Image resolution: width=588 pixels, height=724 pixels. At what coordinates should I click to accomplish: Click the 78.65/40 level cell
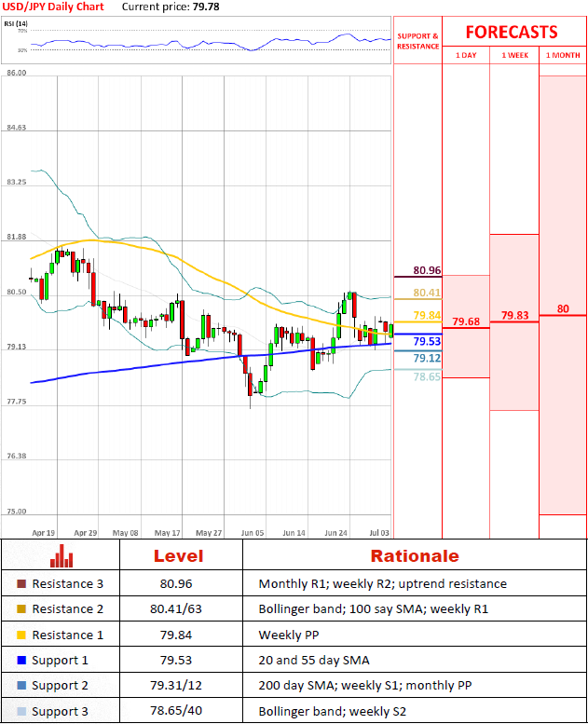coord(176,711)
